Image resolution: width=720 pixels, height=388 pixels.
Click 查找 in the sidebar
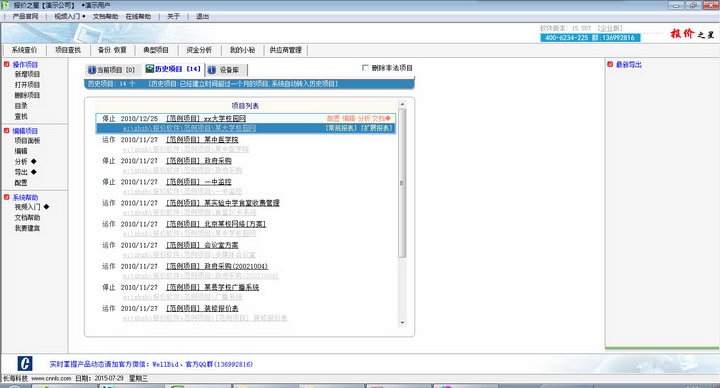pos(21,116)
